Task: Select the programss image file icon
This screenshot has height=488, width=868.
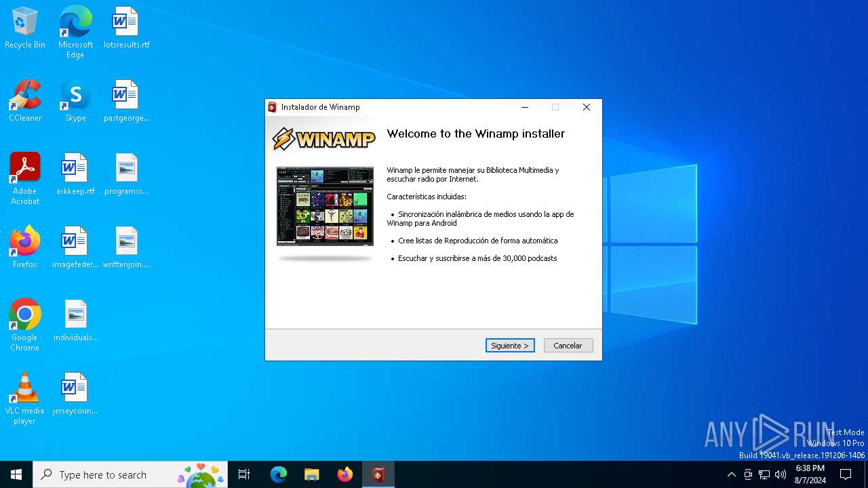Action: tap(126, 175)
